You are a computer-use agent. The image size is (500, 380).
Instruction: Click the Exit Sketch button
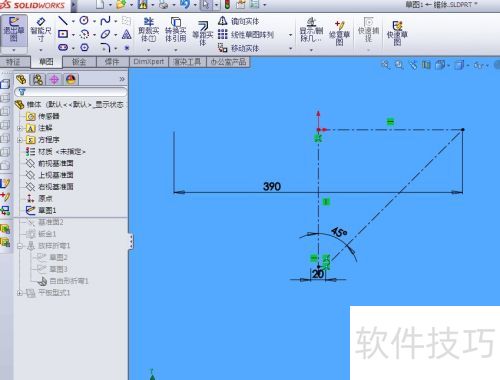tap(14, 30)
